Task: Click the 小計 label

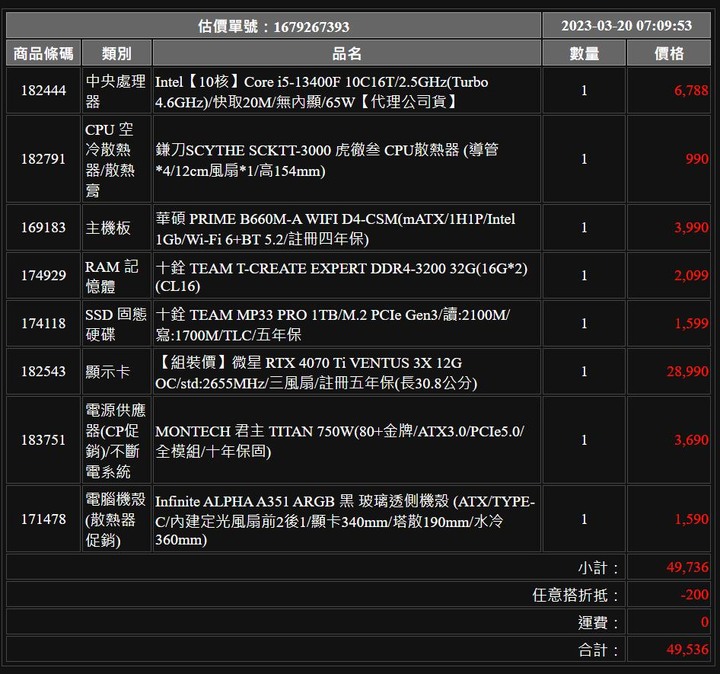Action: 598,568
